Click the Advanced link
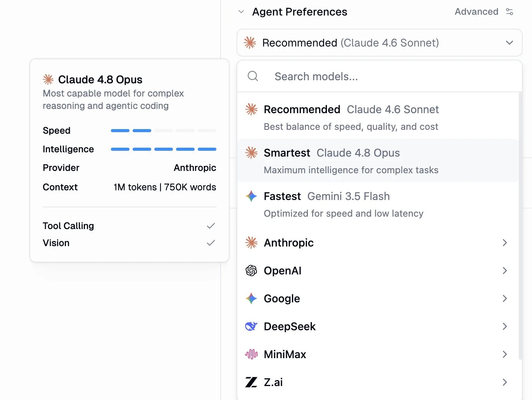Screen dimensions: 532x400 coord(476,12)
